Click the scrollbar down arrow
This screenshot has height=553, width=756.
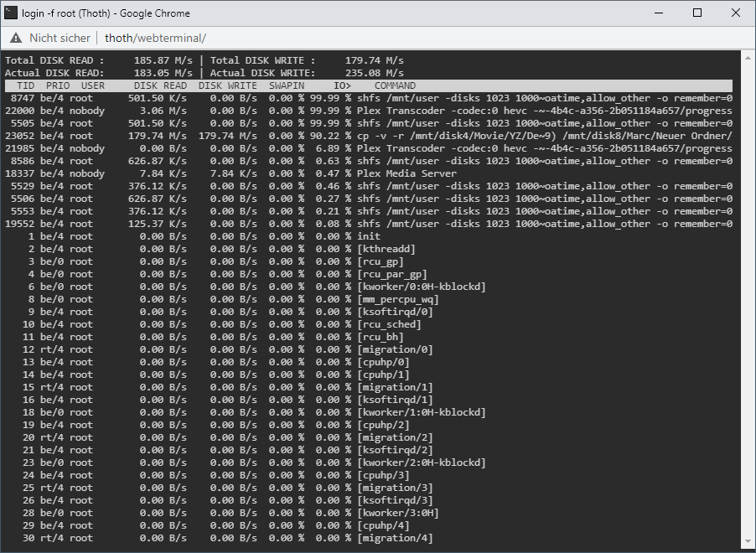point(748,543)
